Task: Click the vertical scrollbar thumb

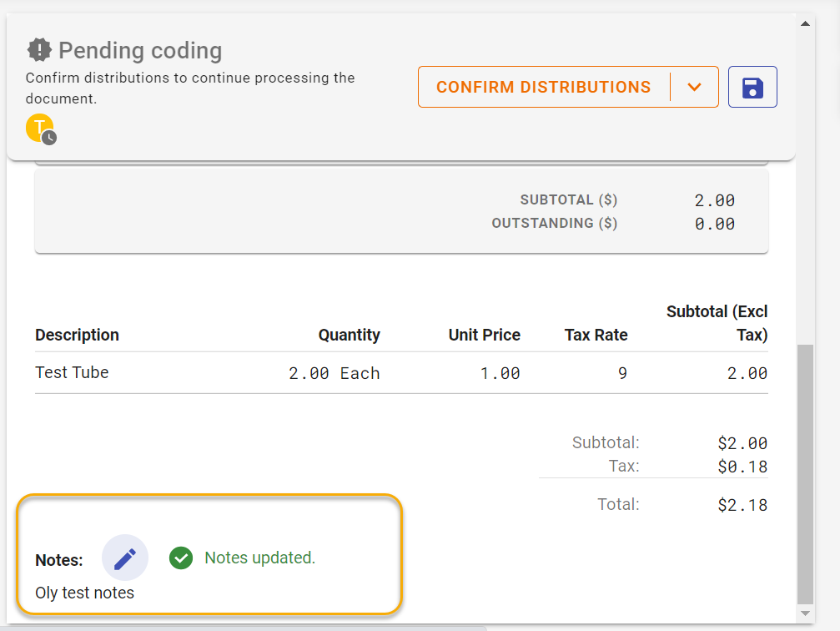Action: [x=805, y=472]
